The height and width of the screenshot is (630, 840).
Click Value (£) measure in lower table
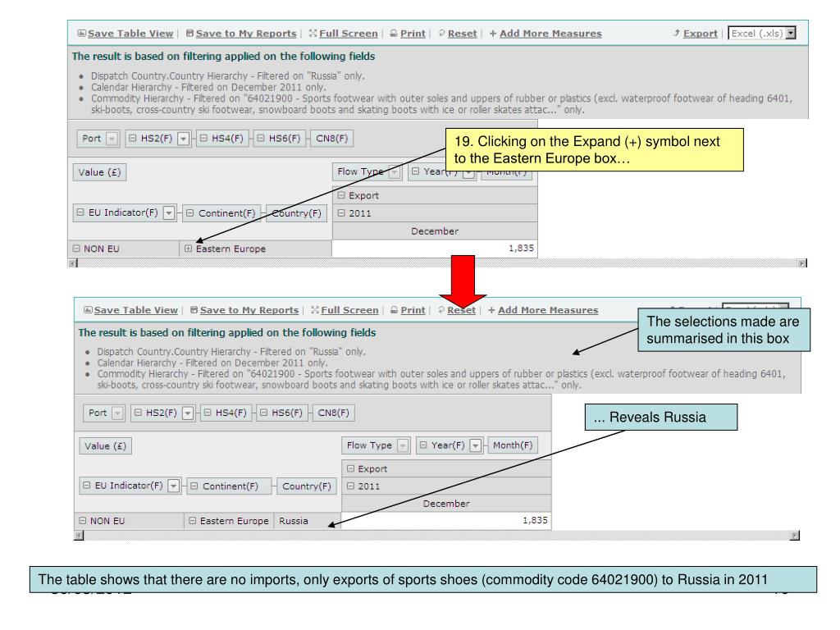[x=106, y=446]
